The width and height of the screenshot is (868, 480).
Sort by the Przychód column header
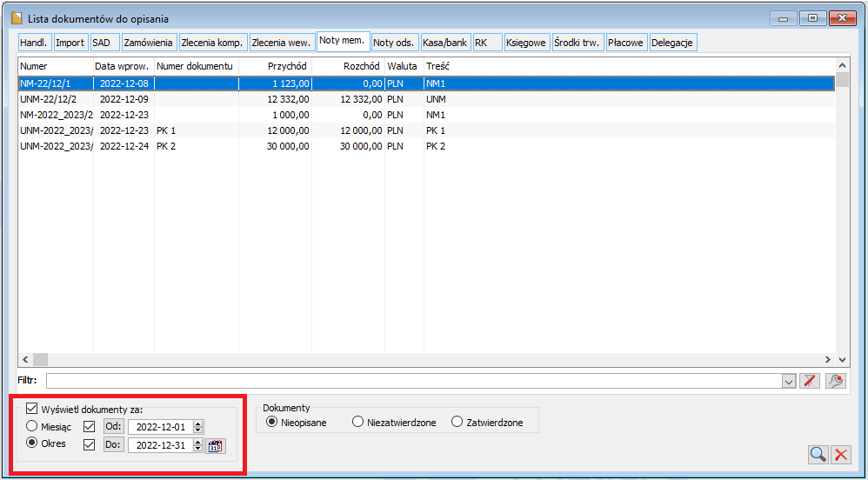click(275, 66)
